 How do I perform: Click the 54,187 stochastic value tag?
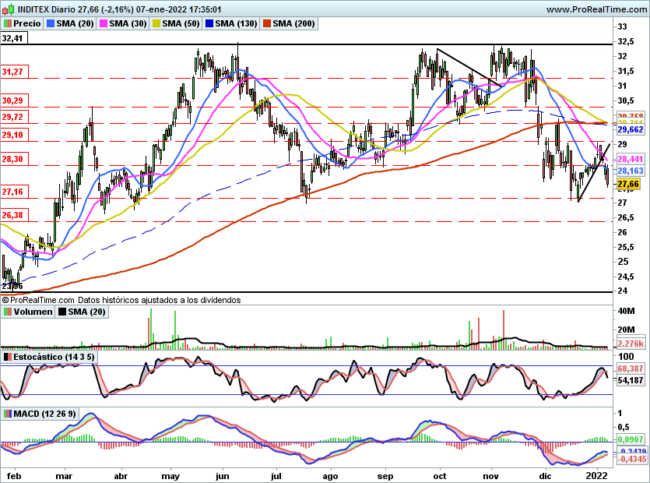click(631, 380)
